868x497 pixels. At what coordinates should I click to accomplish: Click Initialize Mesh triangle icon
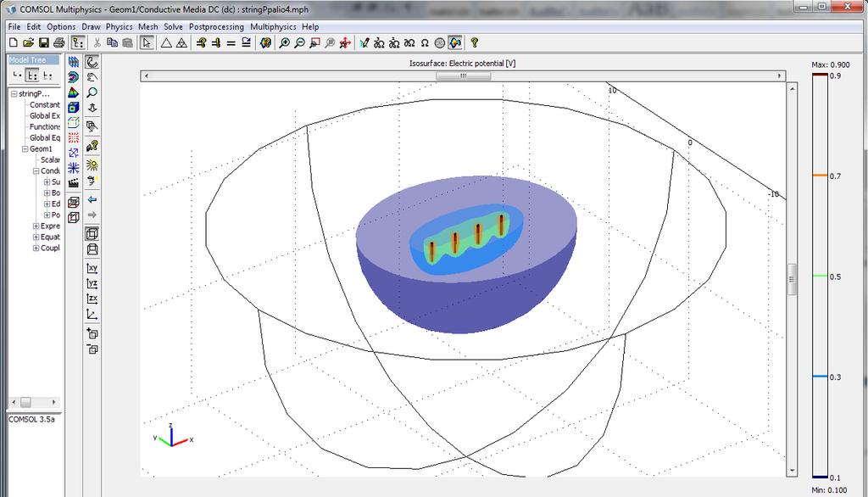tap(166, 42)
